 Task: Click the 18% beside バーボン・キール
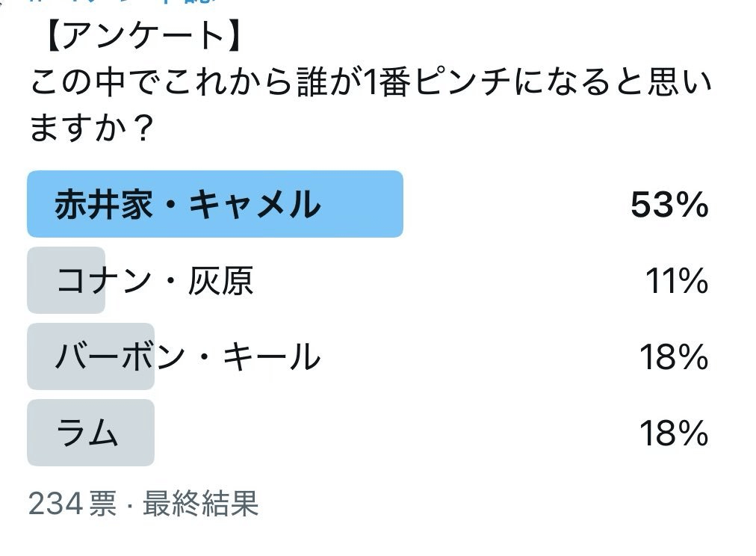[673, 357]
